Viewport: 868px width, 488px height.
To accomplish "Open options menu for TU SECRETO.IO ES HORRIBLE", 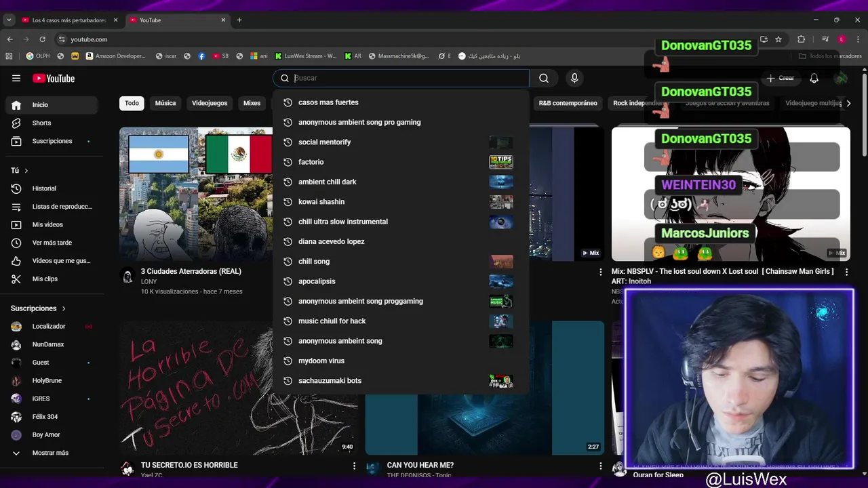I will [x=354, y=466].
